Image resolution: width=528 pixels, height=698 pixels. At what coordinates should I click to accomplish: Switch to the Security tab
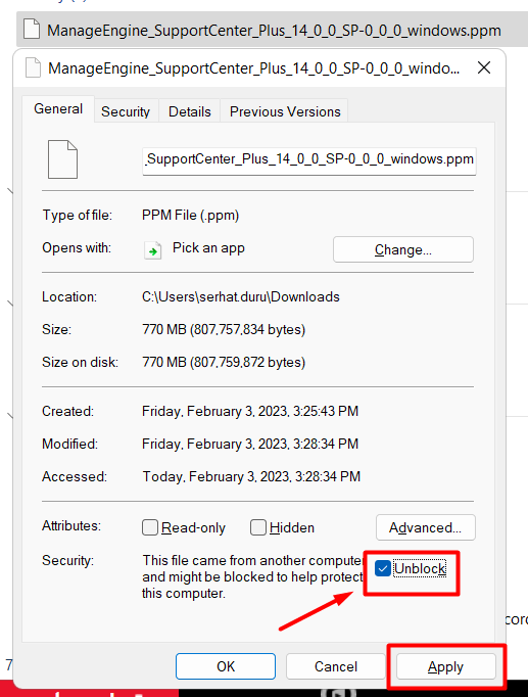point(125,111)
